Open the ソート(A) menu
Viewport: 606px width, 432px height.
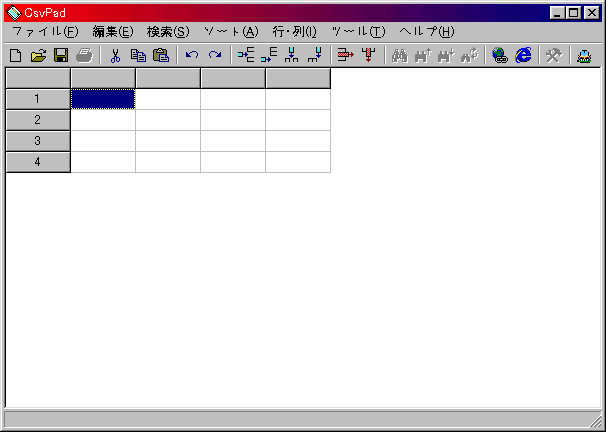coord(231,32)
